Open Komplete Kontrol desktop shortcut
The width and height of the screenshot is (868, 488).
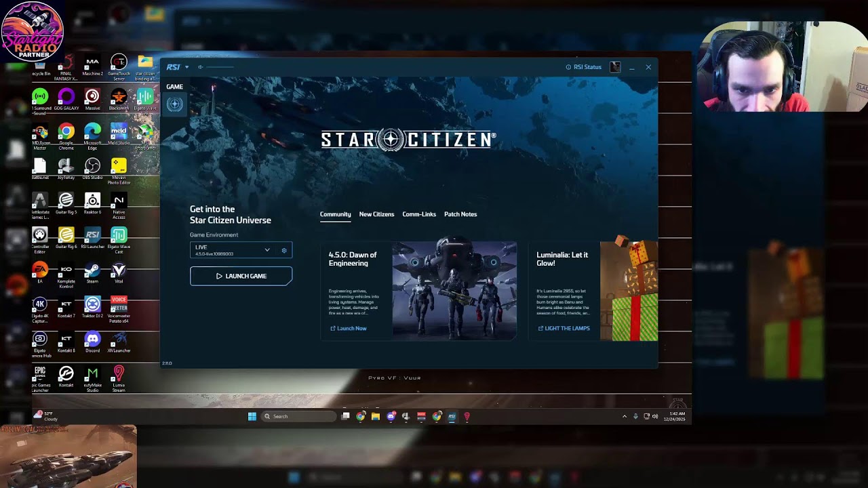(66, 274)
